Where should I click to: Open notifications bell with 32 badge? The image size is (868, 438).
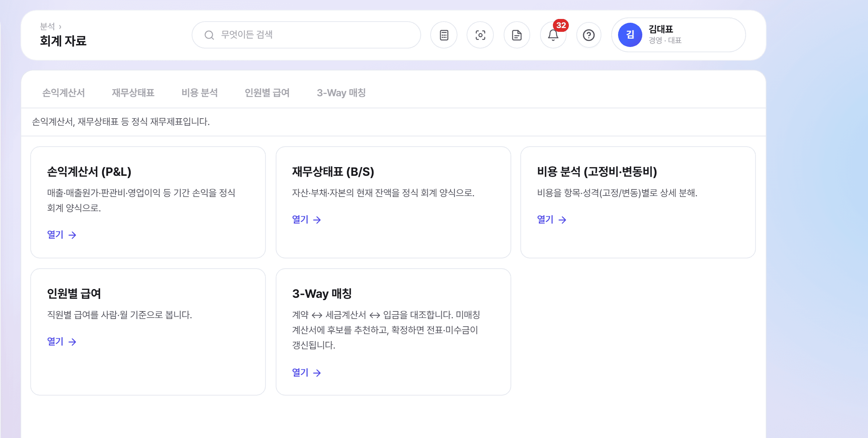(x=553, y=35)
